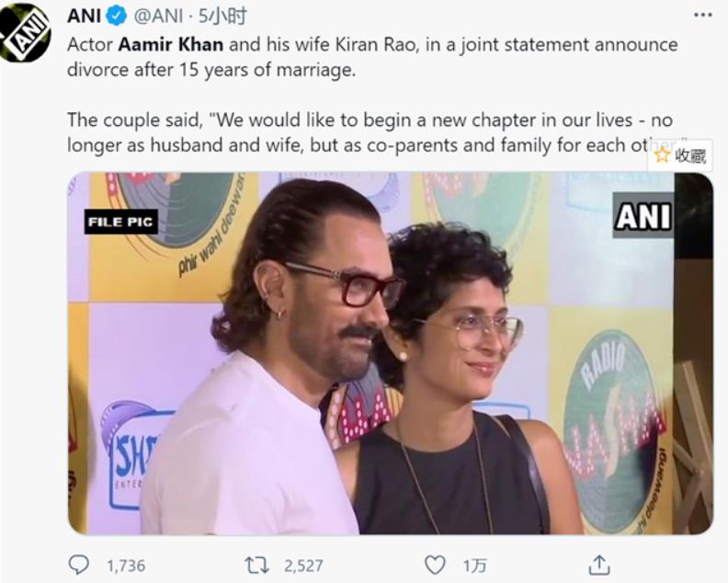728x583 pixels.
Task: Click the FILE PIC label on photo
Action: click(120, 222)
